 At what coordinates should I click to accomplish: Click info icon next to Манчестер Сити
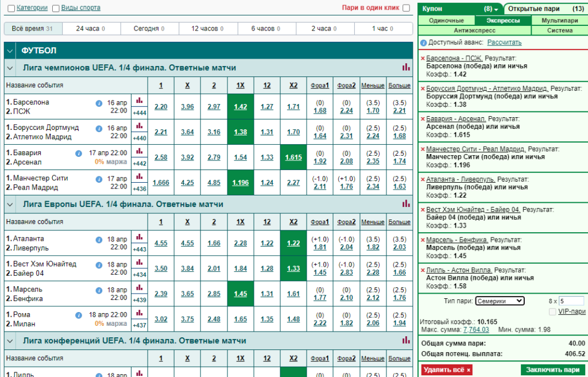pyautogui.click(x=99, y=179)
